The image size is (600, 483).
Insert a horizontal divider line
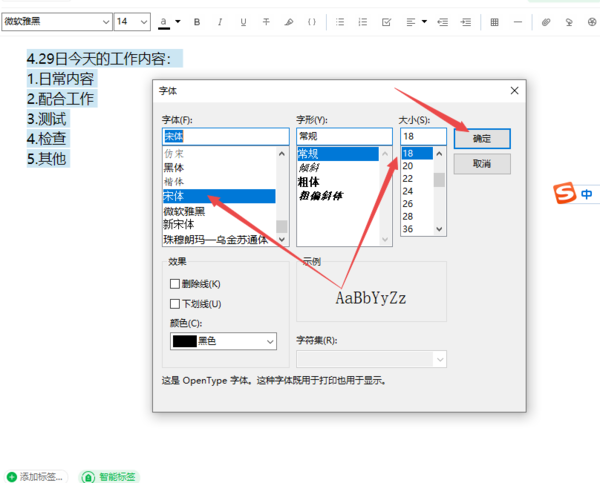518,22
